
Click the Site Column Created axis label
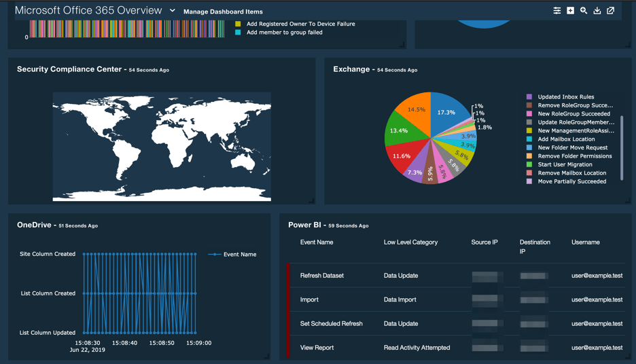click(48, 254)
